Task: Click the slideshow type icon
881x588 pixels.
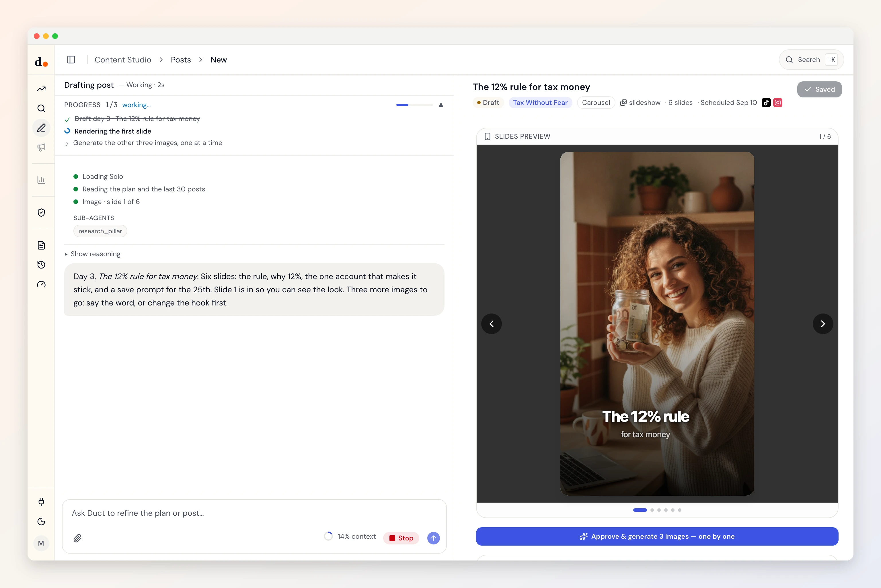Action: point(623,103)
